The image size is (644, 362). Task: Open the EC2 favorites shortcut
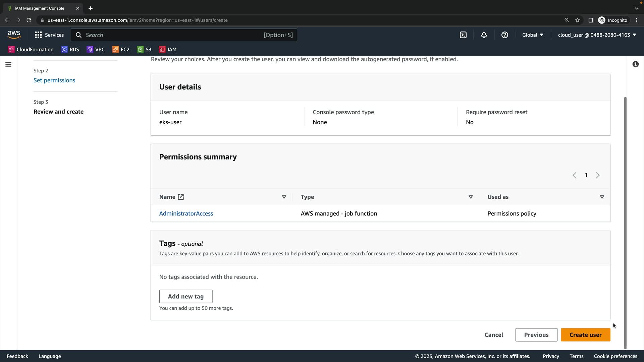pyautogui.click(x=121, y=49)
